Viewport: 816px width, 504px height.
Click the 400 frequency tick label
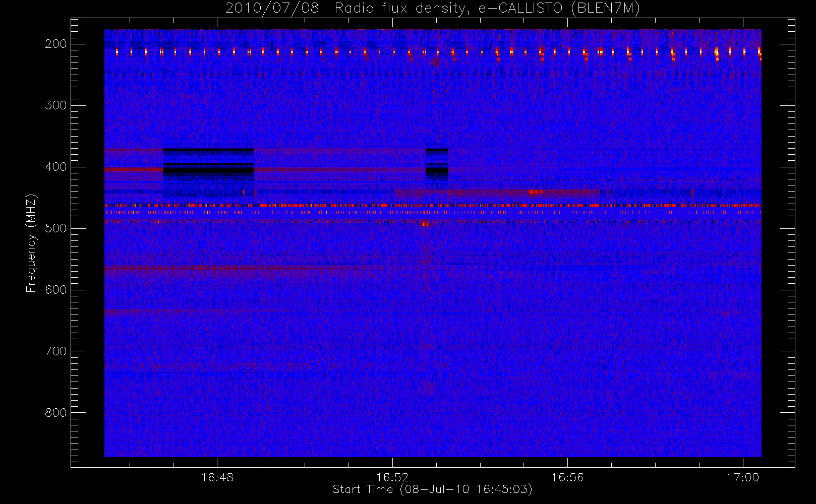[x=55, y=167]
